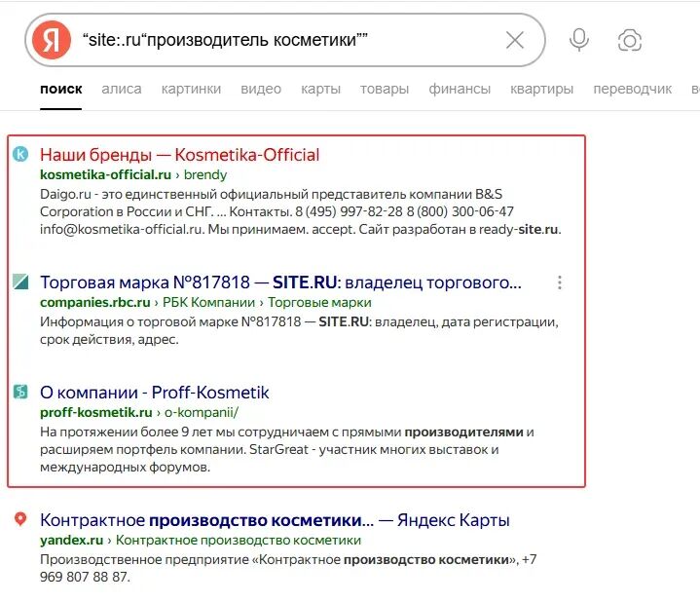Open О компании - Proff-Kosmetik link
The width and height of the screenshot is (700, 602).
155,393
